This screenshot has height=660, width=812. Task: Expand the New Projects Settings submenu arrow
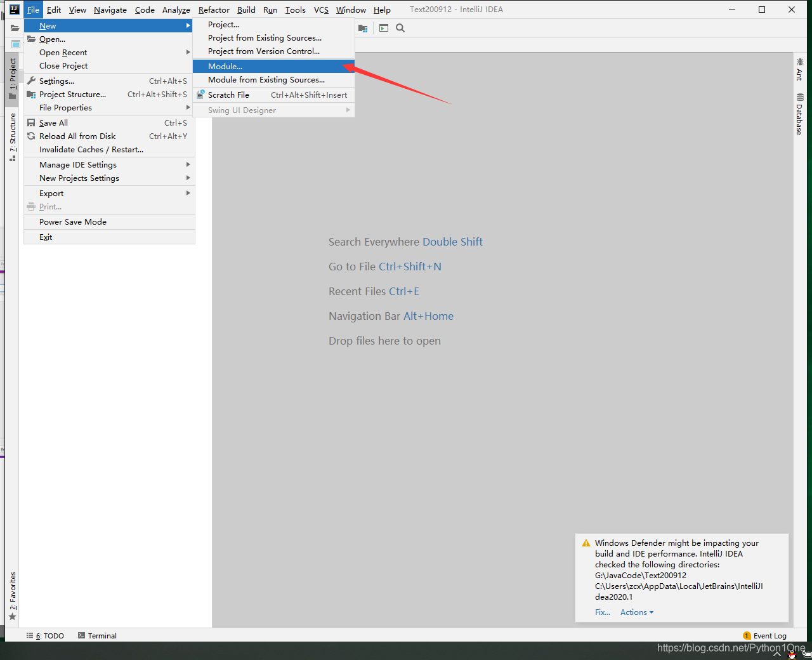(x=188, y=178)
